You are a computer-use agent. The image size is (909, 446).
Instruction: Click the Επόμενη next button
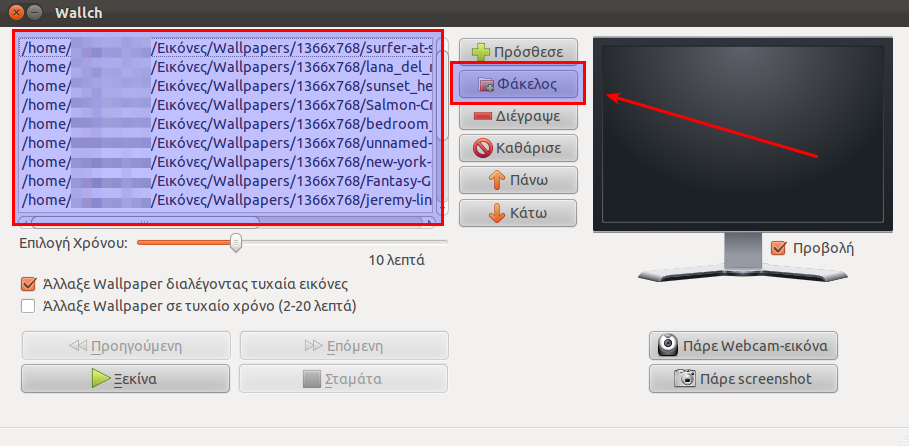pos(344,346)
